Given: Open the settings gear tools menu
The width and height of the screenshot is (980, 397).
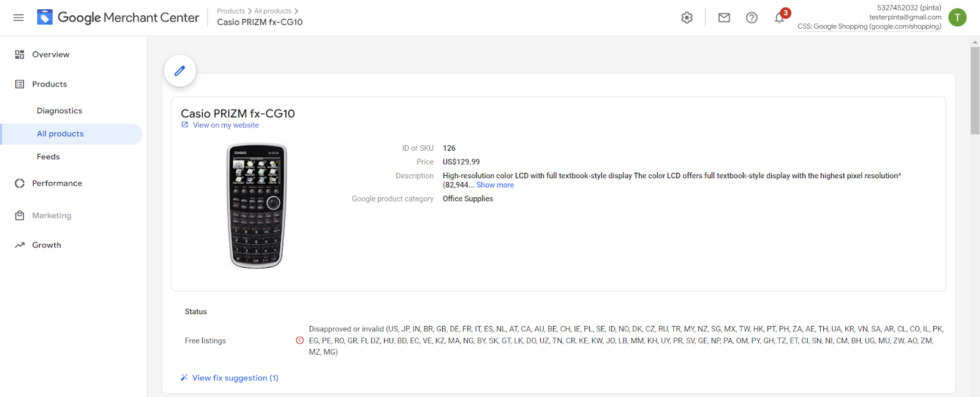Looking at the screenshot, I should point(687,18).
